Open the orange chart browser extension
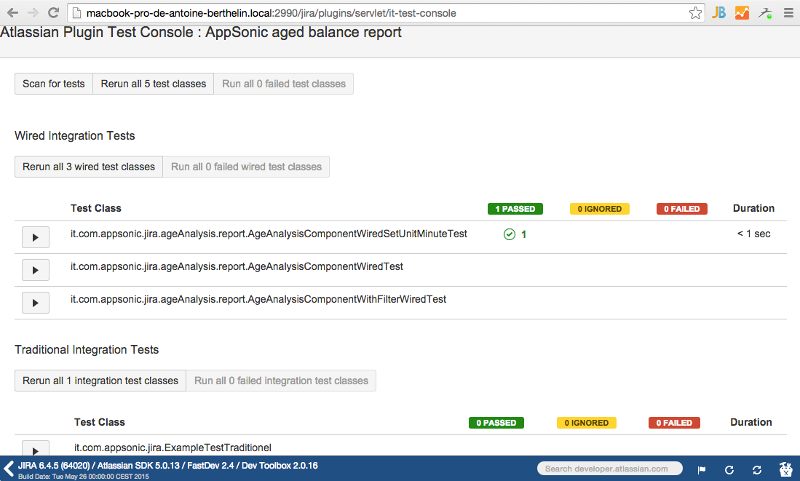 click(x=742, y=13)
